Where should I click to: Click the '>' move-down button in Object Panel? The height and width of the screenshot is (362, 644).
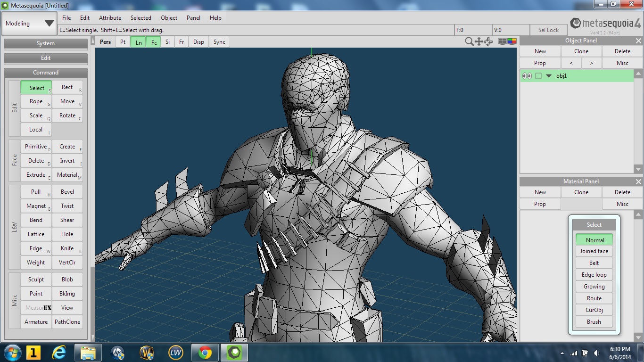point(591,63)
